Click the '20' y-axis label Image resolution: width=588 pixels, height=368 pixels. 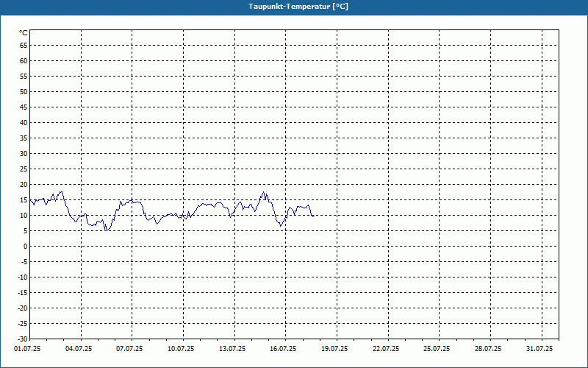(24, 185)
